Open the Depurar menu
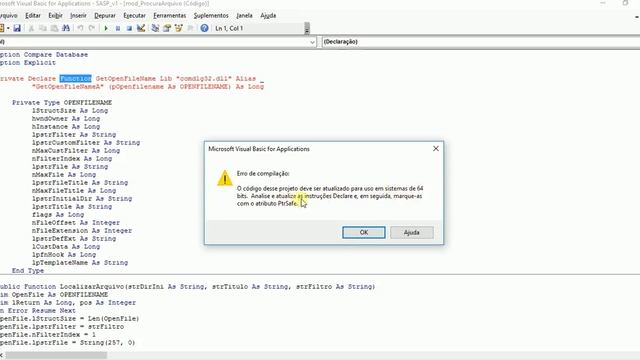This screenshot has width=640, height=360. (x=105, y=16)
